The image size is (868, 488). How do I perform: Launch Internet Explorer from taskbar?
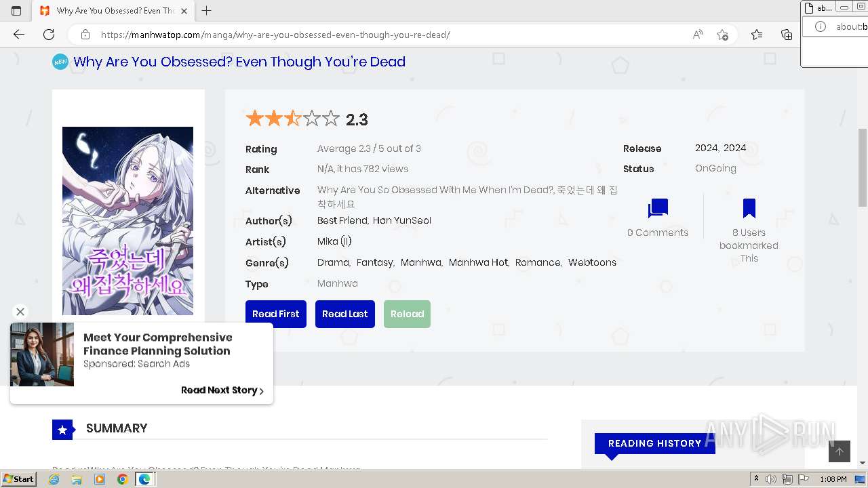(x=54, y=479)
